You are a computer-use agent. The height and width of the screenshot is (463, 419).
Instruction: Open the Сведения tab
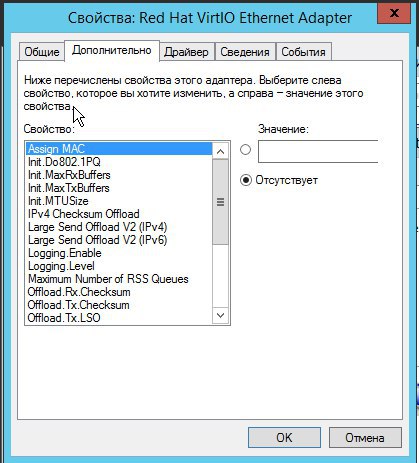coord(245,52)
